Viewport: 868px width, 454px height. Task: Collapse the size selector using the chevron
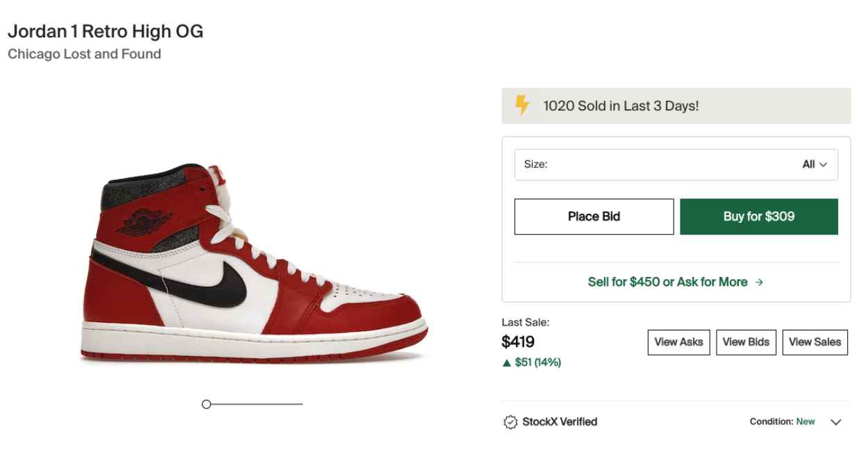coord(823,165)
